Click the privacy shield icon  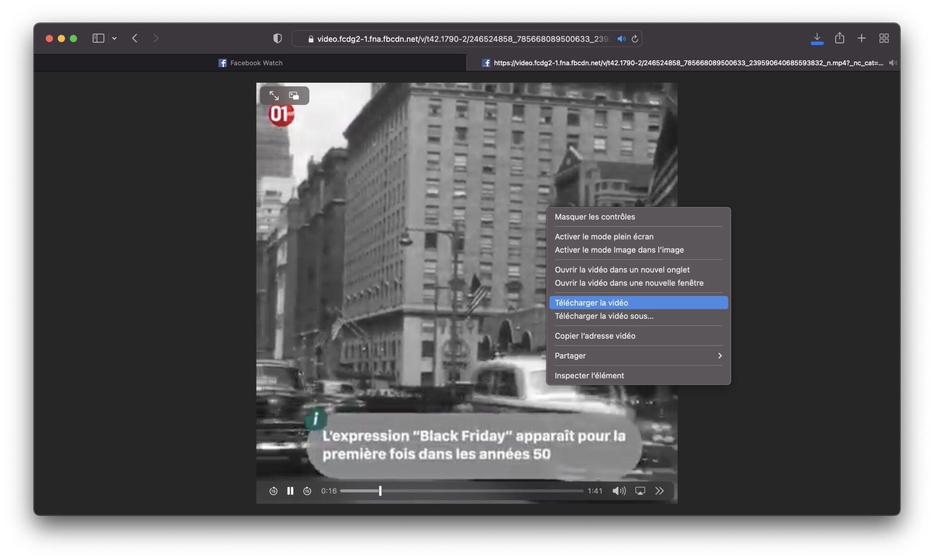[x=277, y=38]
